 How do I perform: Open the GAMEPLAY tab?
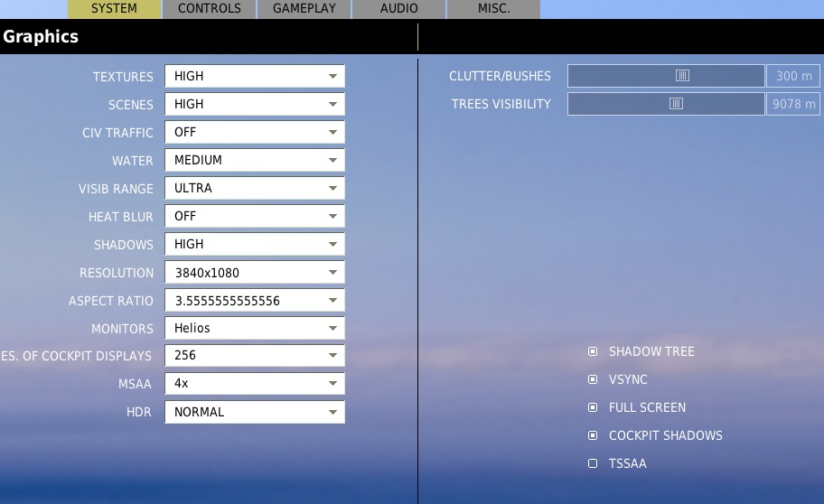(304, 9)
